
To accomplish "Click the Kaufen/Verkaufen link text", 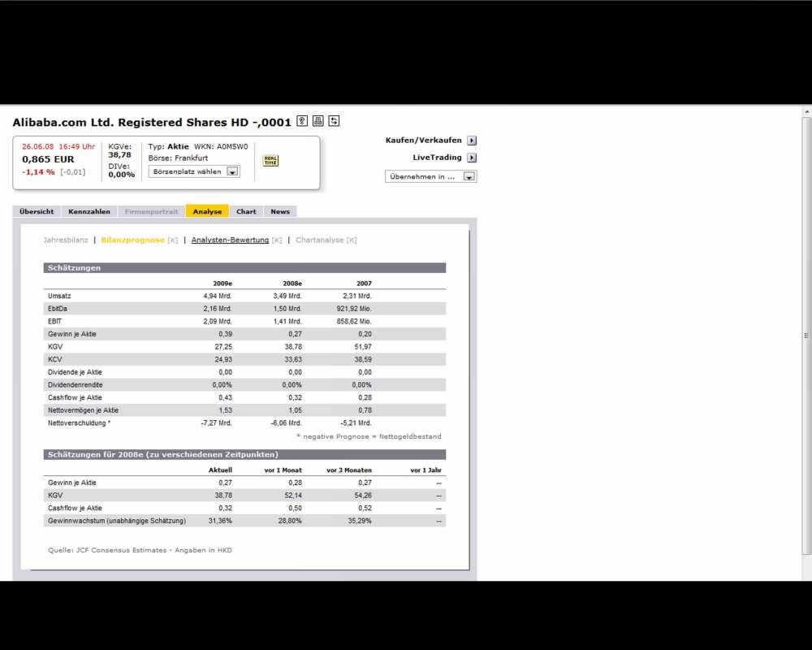I will pos(423,141).
